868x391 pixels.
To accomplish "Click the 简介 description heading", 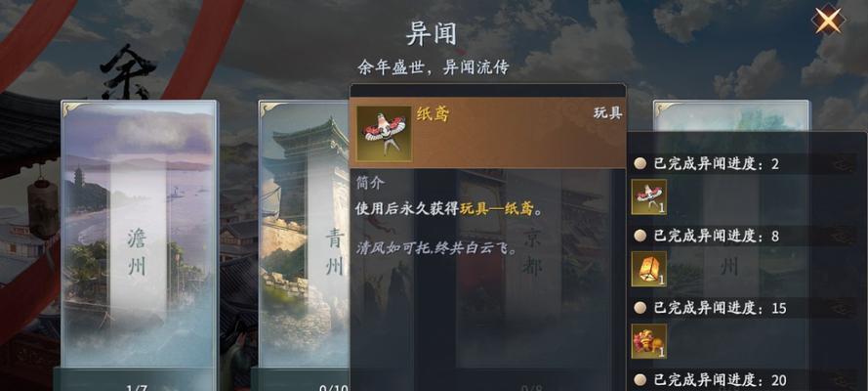I will [x=370, y=184].
